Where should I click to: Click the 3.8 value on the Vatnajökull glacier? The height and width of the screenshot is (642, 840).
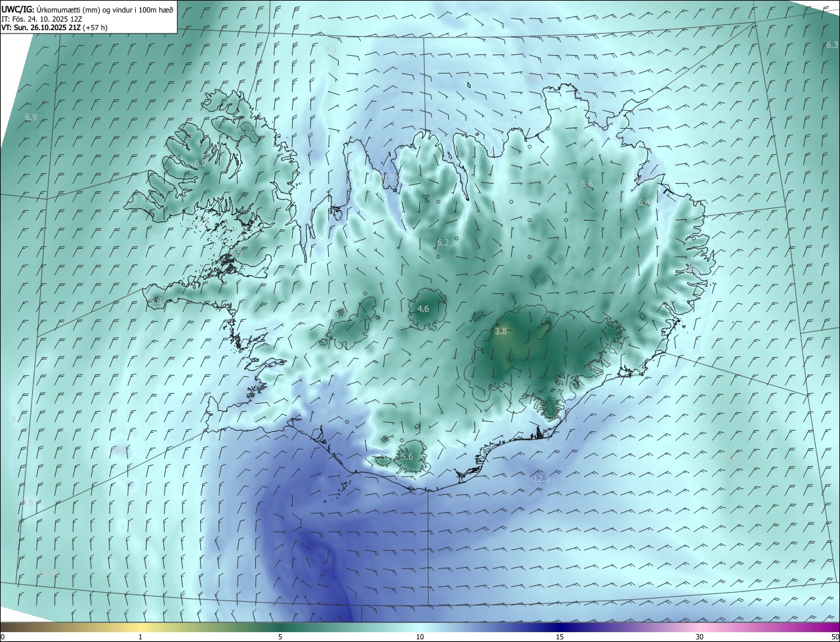[501, 332]
